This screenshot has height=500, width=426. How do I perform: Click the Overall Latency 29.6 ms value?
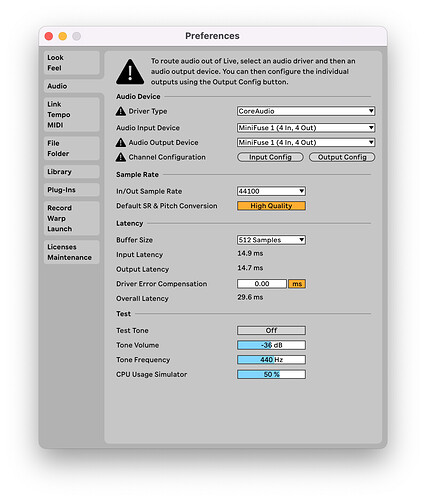[250, 297]
